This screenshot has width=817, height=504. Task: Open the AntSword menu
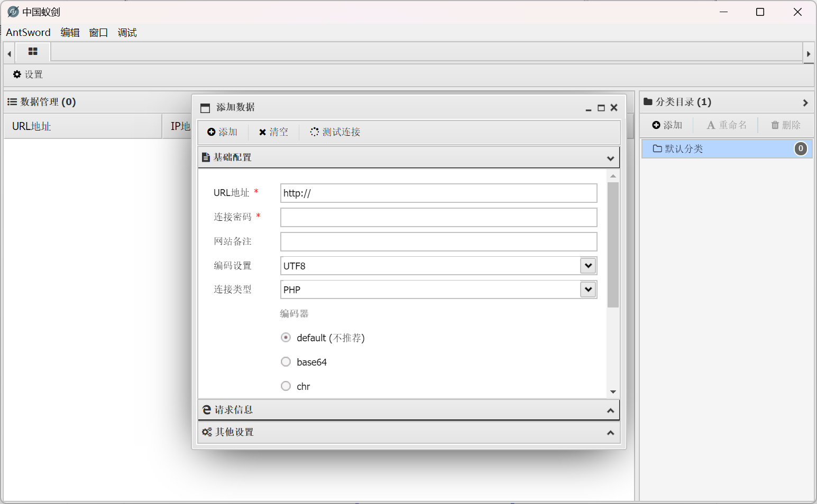click(x=28, y=32)
